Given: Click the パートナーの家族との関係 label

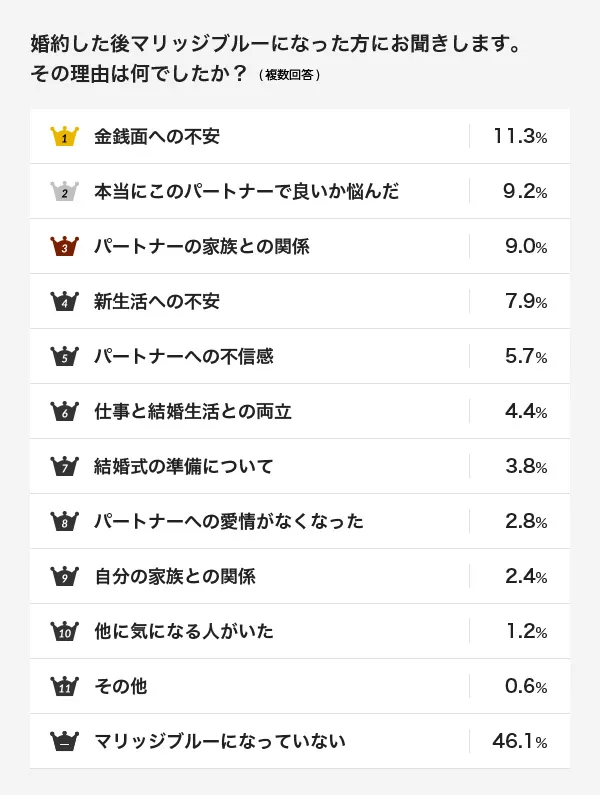Looking at the screenshot, I should tap(201, 247).
